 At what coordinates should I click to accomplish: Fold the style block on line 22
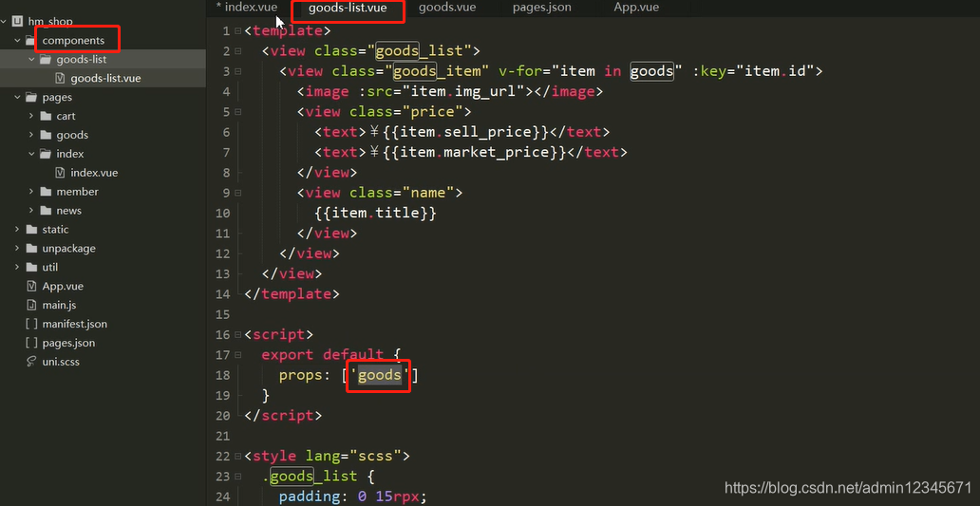(237, 457)
